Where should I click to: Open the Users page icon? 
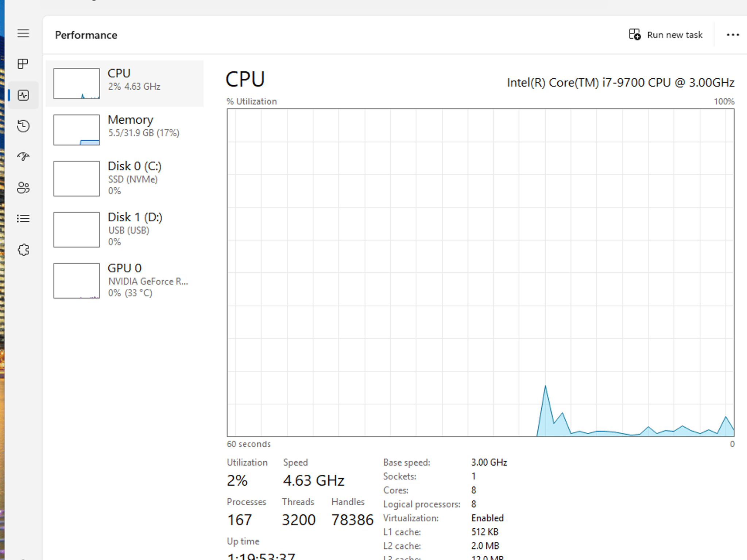(23, 188)
